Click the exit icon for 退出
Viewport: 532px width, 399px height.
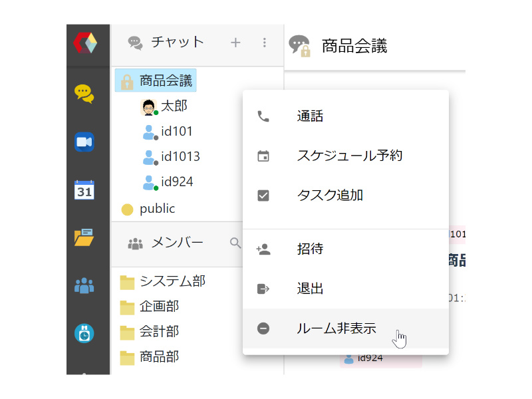(263, 289)
